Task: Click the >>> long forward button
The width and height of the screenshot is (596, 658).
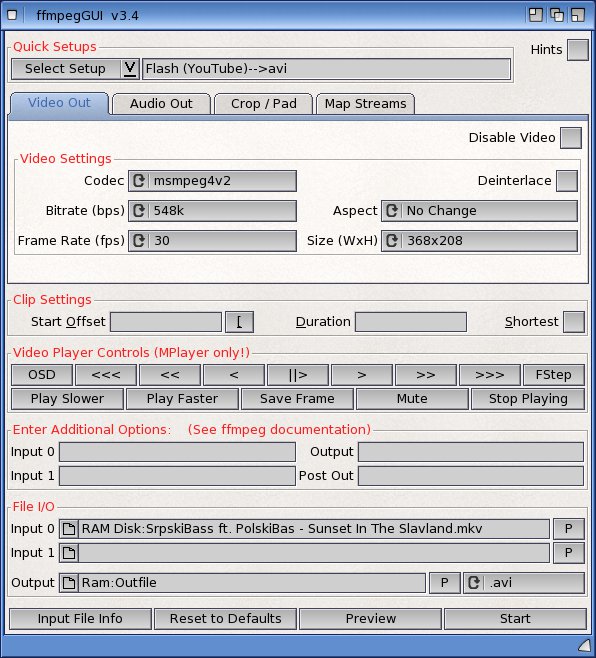Action: 490,375
